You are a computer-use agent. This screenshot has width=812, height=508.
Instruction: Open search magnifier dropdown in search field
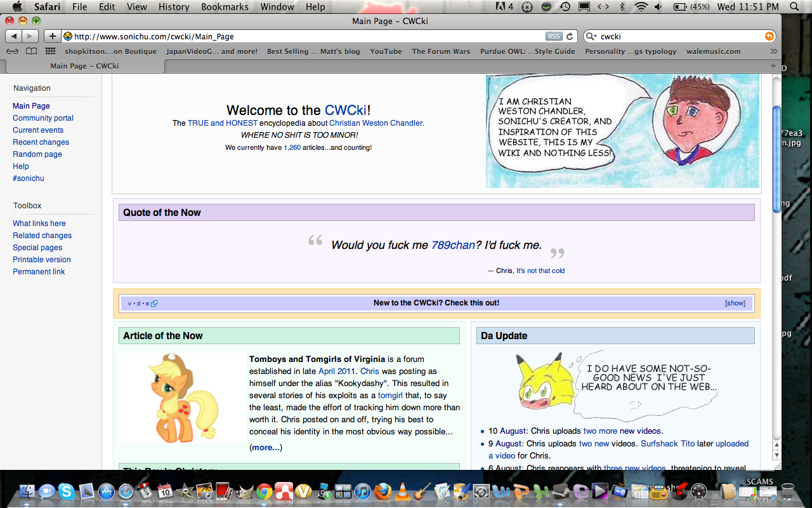(x=591, y=37)
